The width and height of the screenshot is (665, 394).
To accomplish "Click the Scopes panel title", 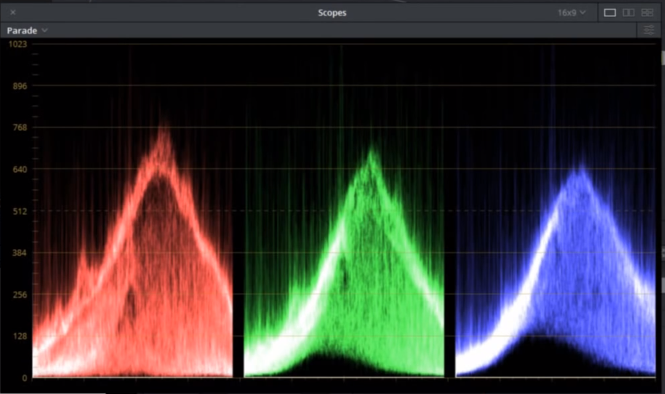I will pyautogui.click(x=332, y=13).
